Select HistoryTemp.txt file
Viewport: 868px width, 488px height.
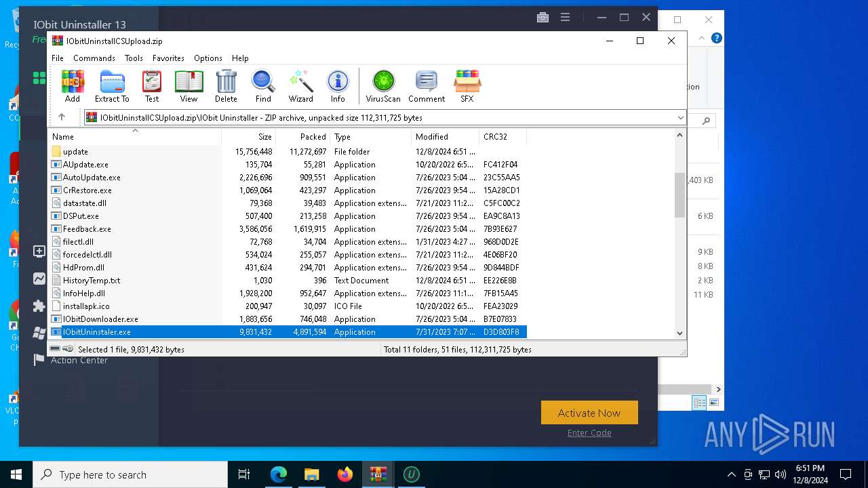[288, 281]
